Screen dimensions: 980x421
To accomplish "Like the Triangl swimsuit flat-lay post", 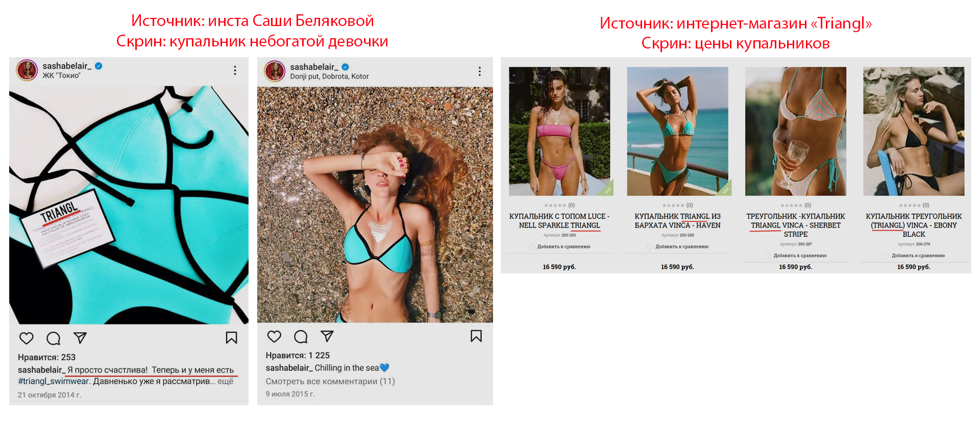I will pos(27,338).
